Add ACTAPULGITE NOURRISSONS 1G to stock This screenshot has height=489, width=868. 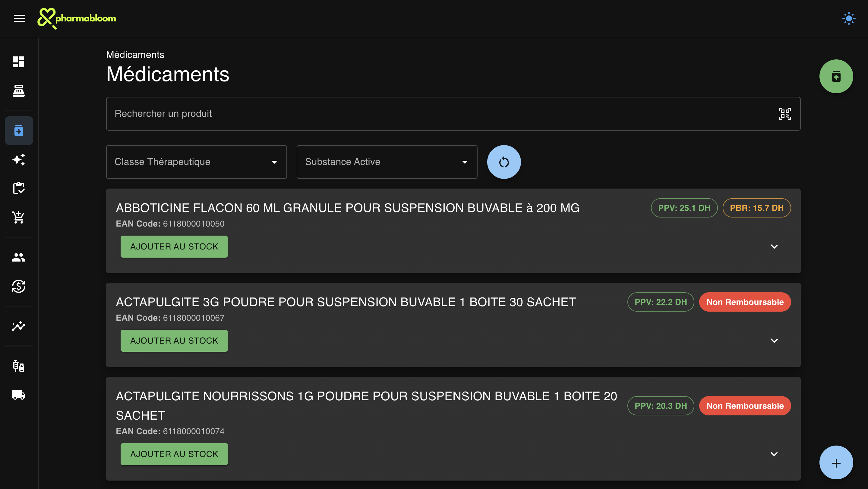point(174,454)
